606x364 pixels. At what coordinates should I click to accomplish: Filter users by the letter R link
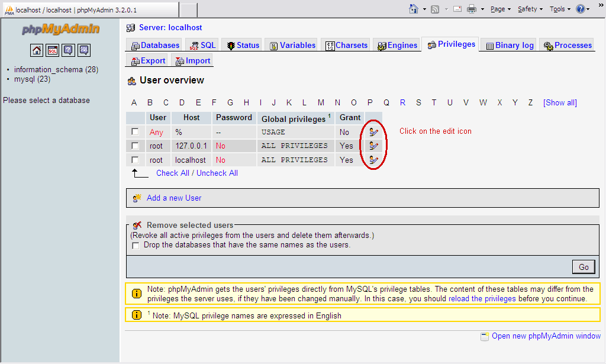coord(402,102)
